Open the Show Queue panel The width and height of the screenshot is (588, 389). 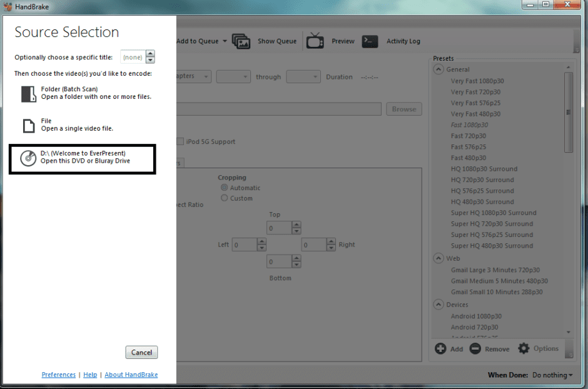coord(276,41)
